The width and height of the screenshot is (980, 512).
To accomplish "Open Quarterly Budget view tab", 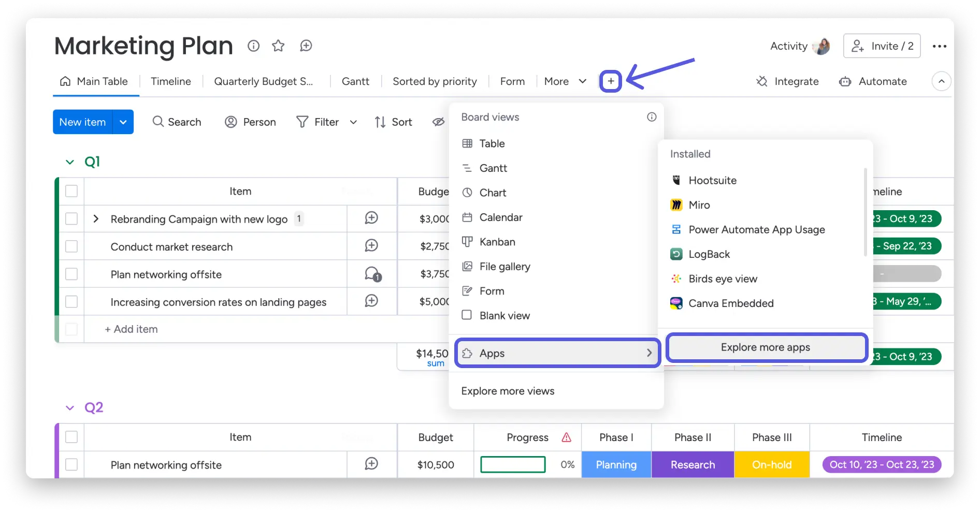I will [x=264, y=81].
